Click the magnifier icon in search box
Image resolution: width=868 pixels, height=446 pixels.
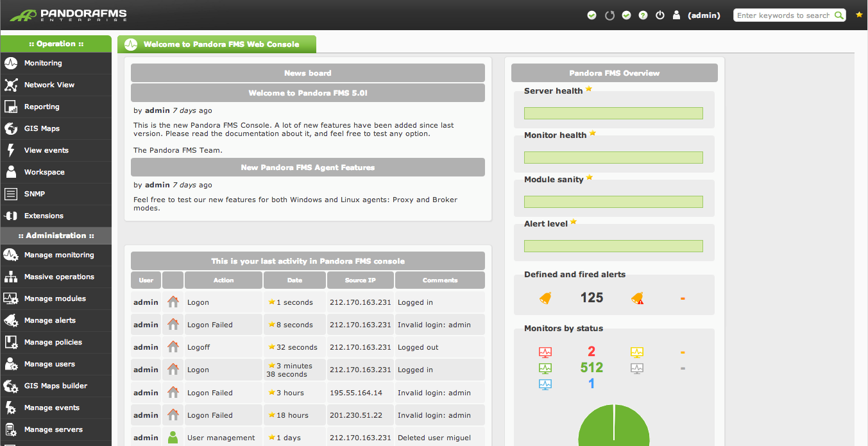pos(838,15)
